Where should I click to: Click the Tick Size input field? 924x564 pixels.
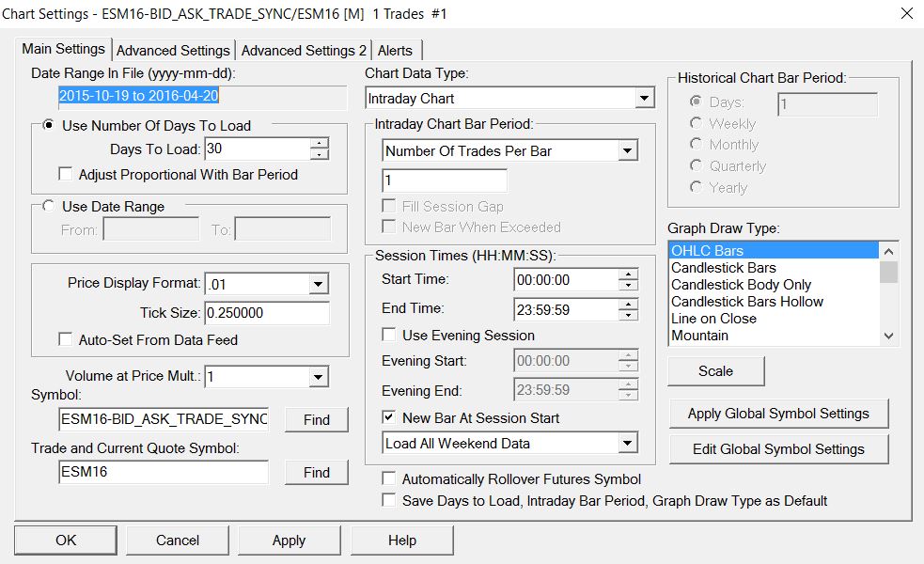pyautogui.click(x=267, y=313)
